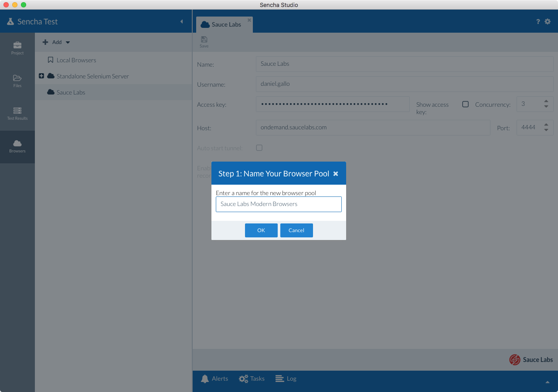Expand the bottom panel with arrow
The height and width of the screenshot is (392, 558).
pos(548,382)
